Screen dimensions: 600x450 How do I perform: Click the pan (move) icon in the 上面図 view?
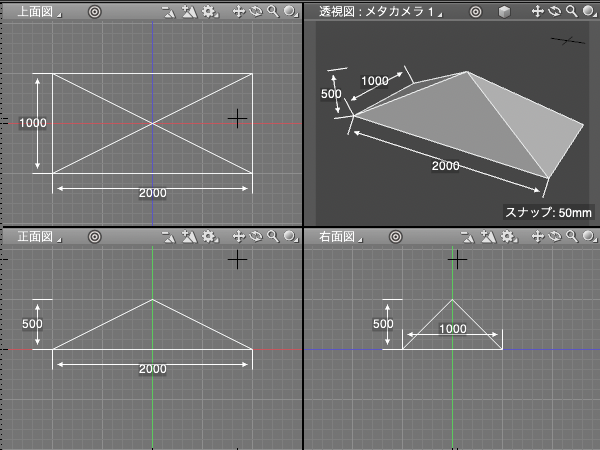pyautogui.click(x=238, y=11)
